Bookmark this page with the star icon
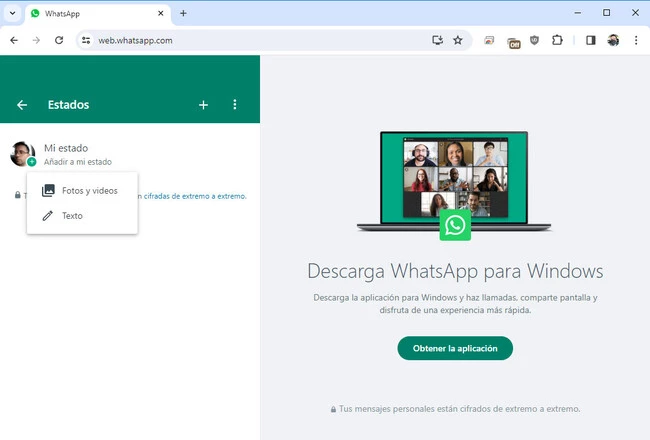This screenshot has width=650, height=440. (x=458, y=40)
